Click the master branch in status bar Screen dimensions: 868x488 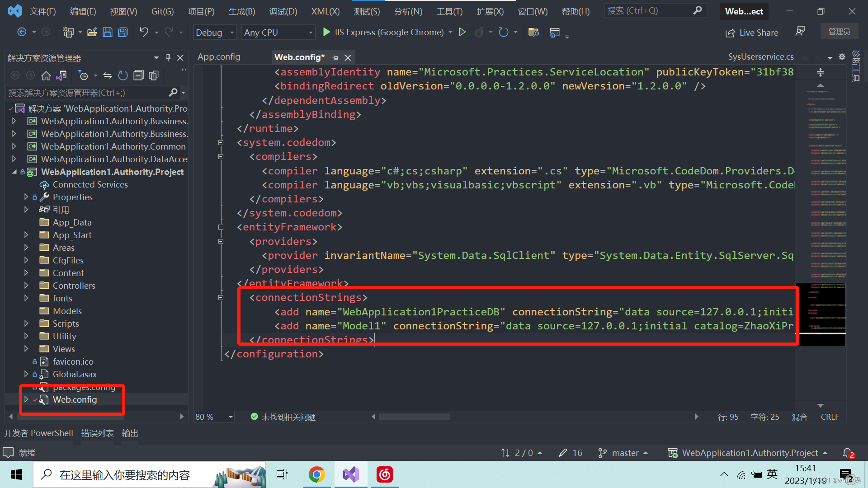pos(625,453)
